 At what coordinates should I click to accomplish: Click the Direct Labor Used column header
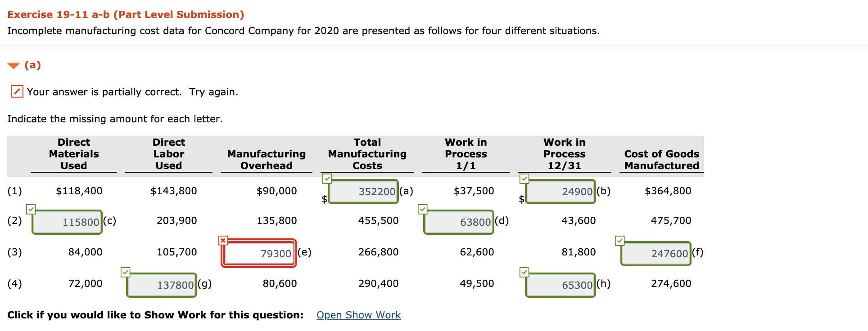pos(169,154)
